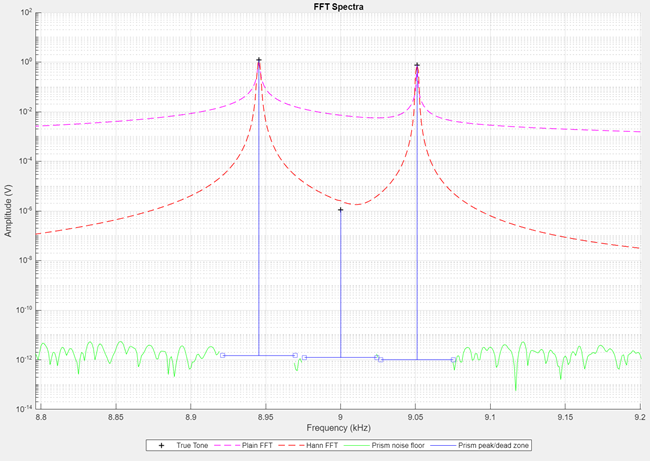Select the Frequency (kHz) x-axis label
Image resolution: width=650 pixels, height=461 pixels.
[x=340, y=428]
